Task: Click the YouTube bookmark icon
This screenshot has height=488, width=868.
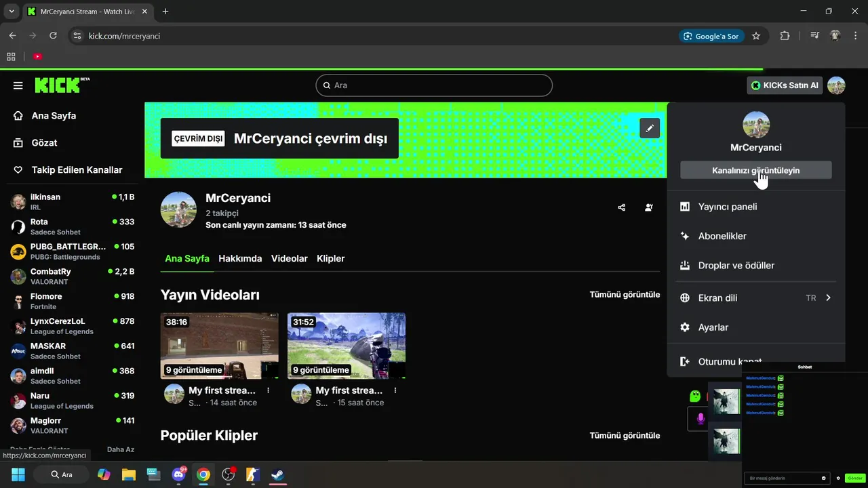Action: [37, 57]
